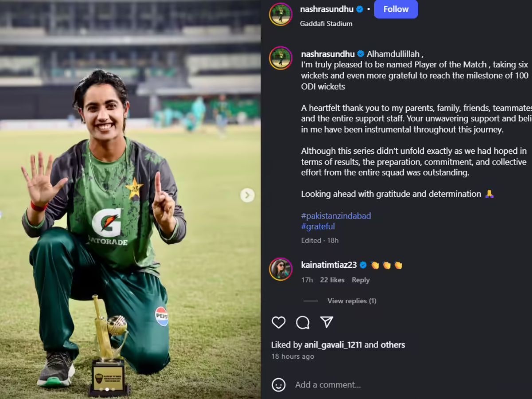Click the Follow button

(x=396, y=9)
